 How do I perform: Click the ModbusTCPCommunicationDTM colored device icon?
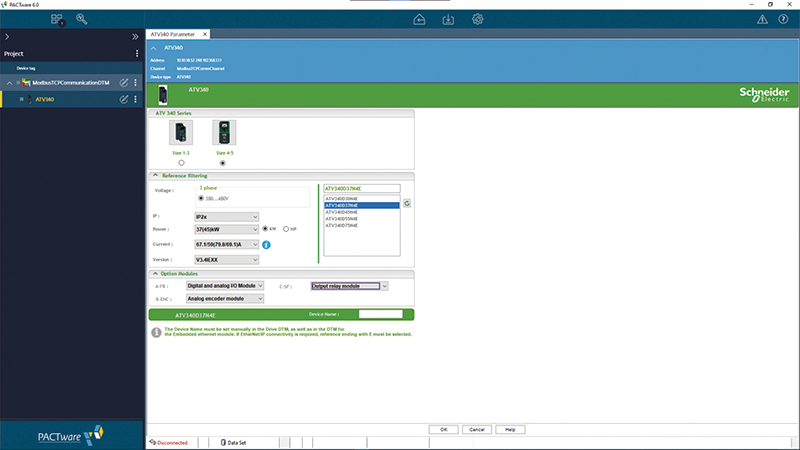click(x=26, y=83)
